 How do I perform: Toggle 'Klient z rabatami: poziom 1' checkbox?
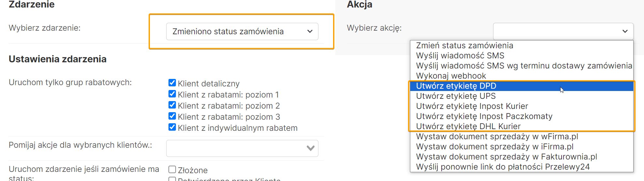click(x=172, y=94)
